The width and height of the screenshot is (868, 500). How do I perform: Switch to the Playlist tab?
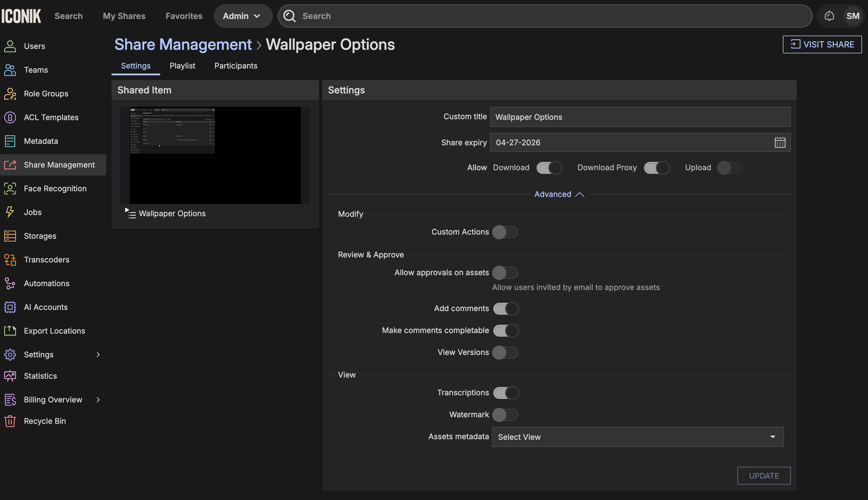[x=182, y=66]
